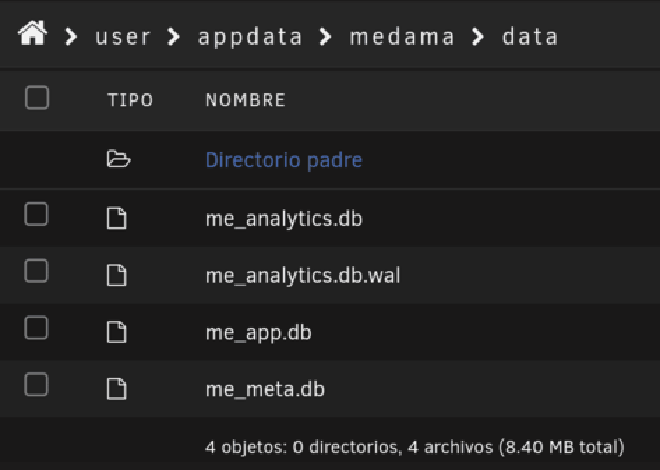Open the me_app.db file name
Image resolution: width=660 pixels, height=470 pixels.
[x=258, y=333]
